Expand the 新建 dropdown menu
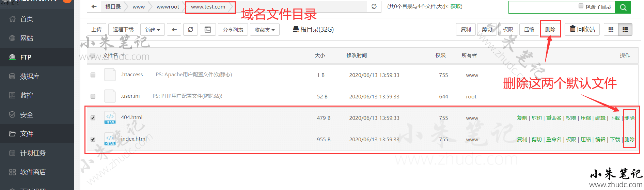 coord(152,30)
